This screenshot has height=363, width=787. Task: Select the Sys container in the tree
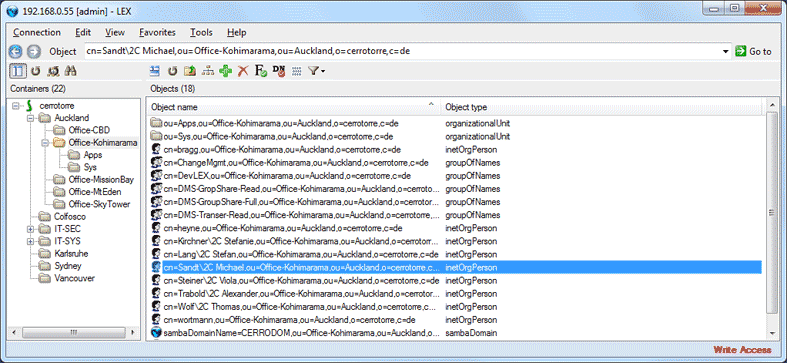point(90,167)
